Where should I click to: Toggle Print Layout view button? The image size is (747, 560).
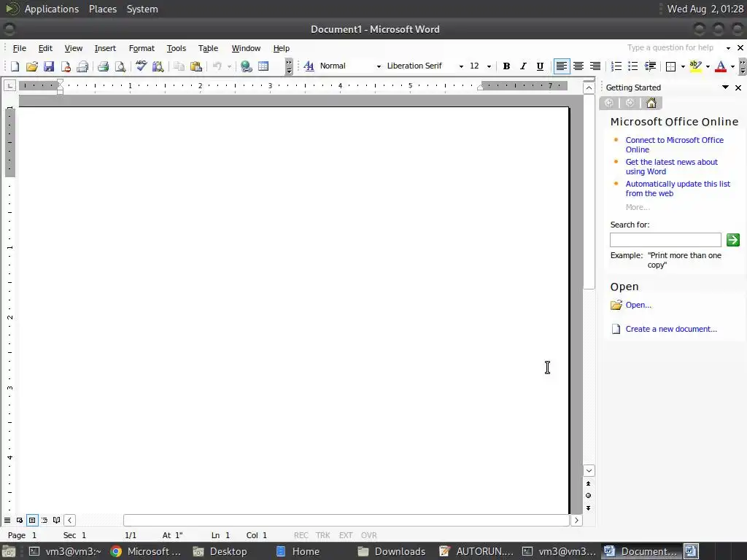coord(32,520)
